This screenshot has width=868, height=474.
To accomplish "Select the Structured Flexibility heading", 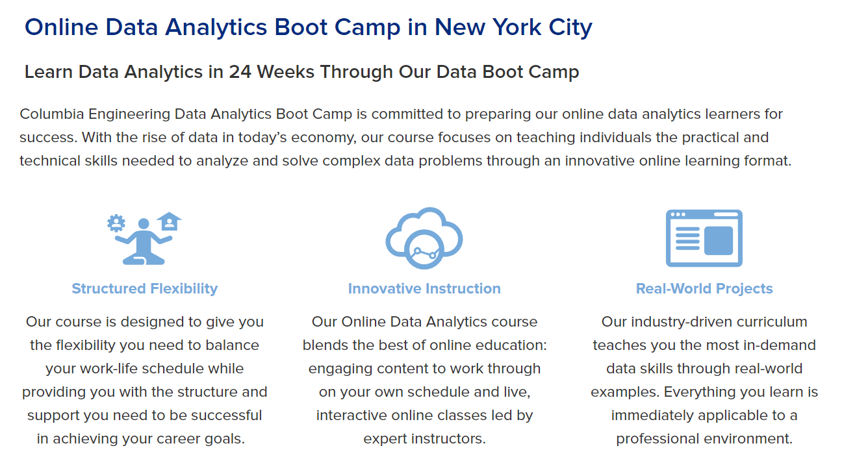I will coord(145,289).
